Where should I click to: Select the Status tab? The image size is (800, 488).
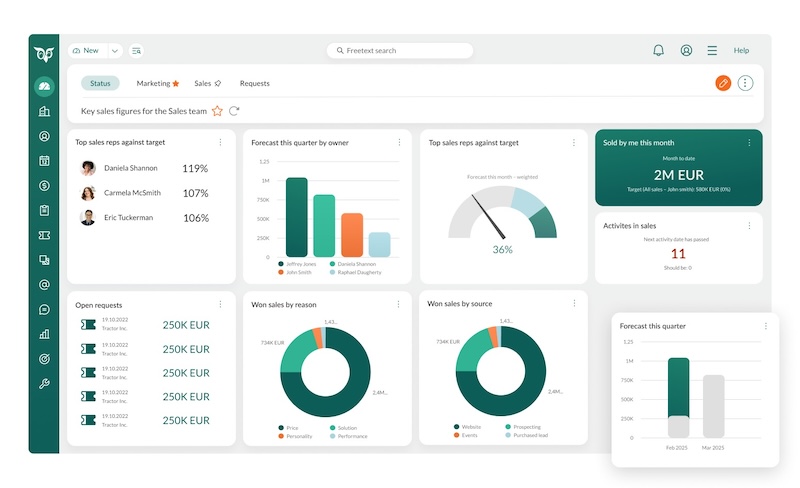pos(100,84)
